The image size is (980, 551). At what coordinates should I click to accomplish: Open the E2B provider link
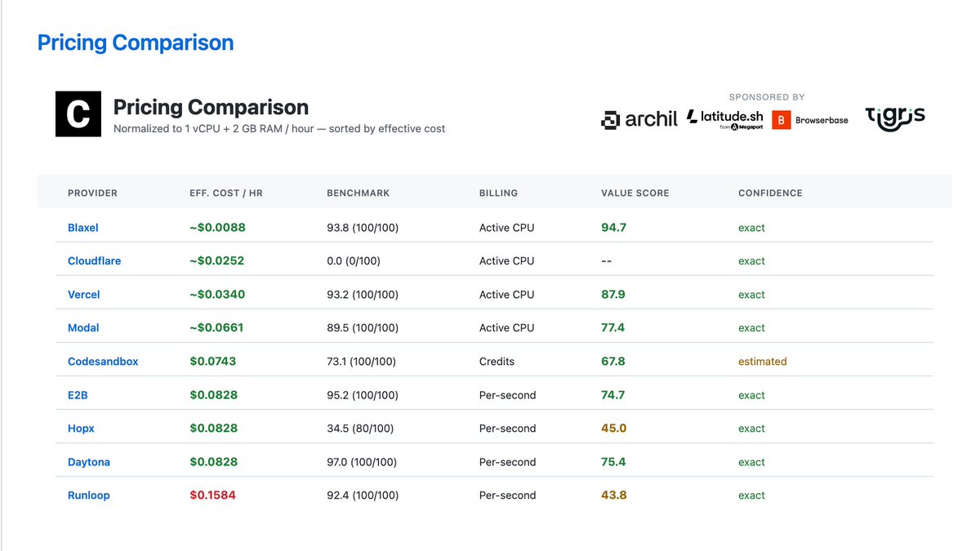(x=78, y=395)
